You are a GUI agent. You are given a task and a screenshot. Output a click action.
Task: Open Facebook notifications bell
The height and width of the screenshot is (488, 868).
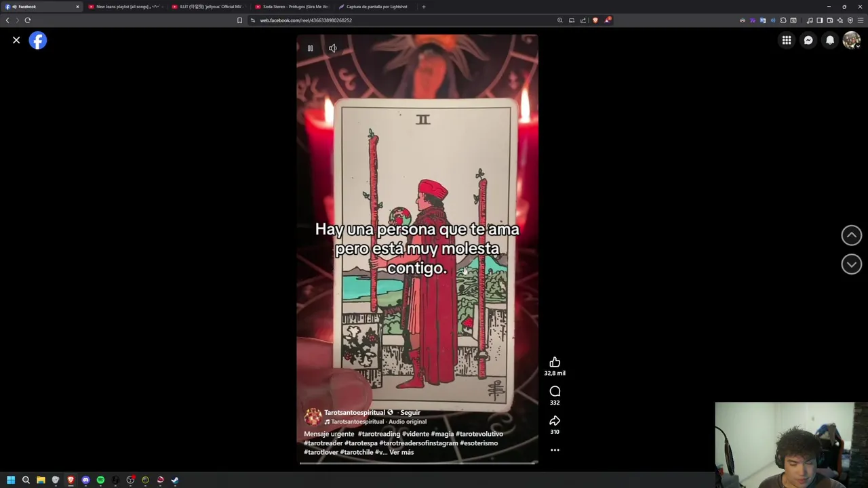coord(830,41)
